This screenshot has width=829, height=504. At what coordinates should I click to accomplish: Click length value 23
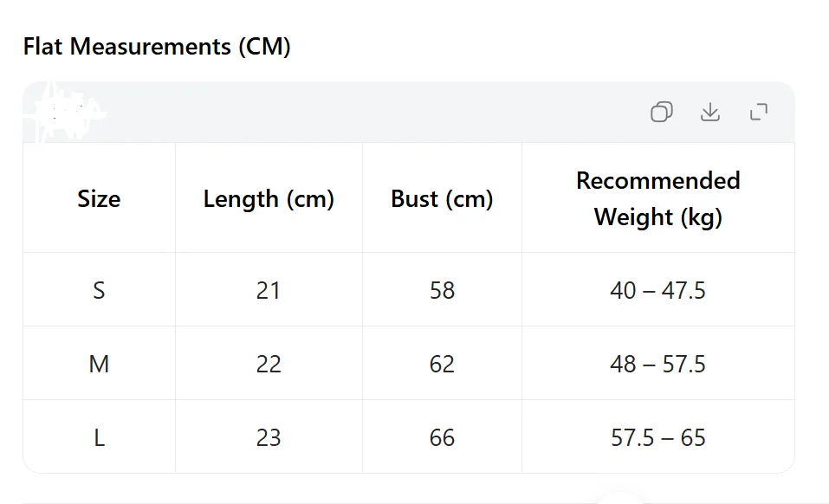click(x=269, y=437)
